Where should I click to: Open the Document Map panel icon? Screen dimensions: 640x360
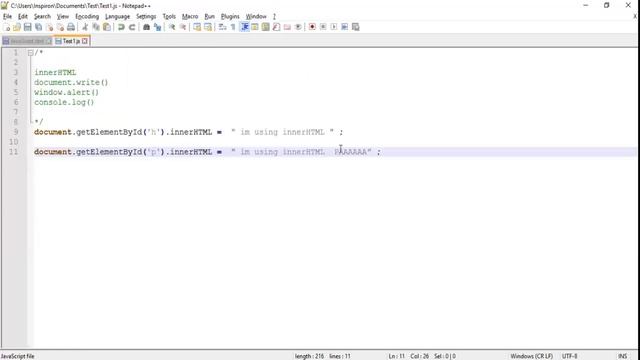point(266,27)
